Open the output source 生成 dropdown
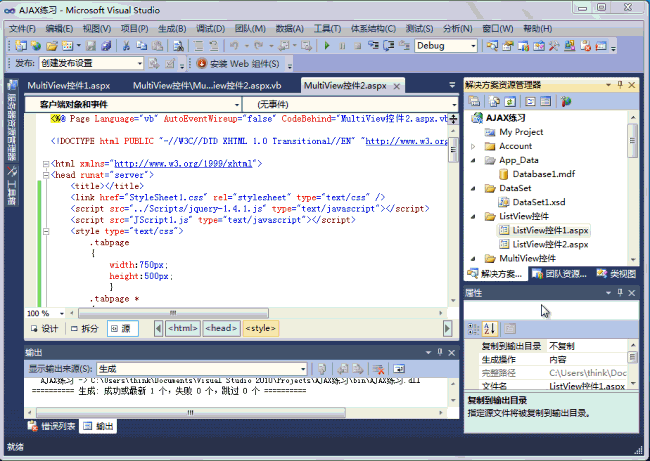The height and width of the screenshot is (461, 650). (303, 369)
